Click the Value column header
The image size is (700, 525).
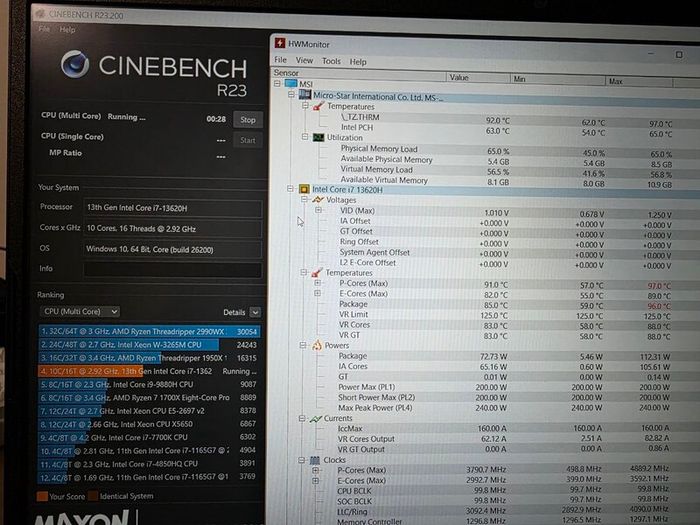(x=478, y=78)
